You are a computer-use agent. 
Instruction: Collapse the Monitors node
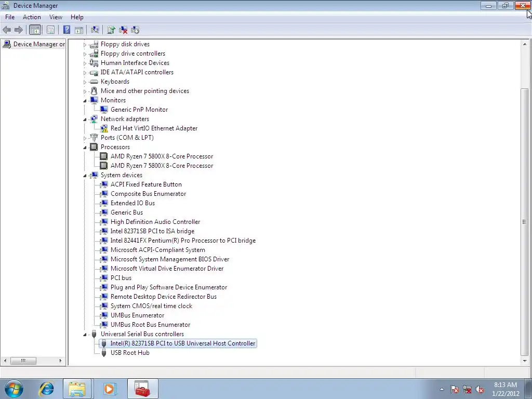tap(85, 100)
